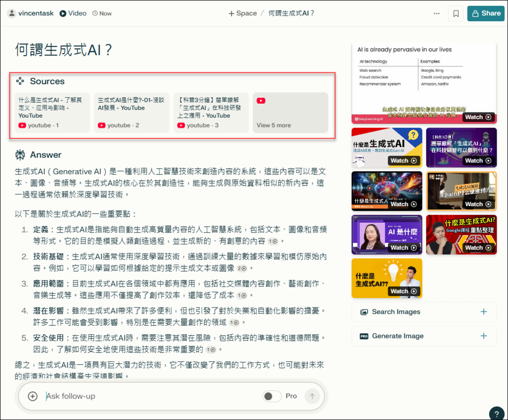The height and width of the screenshot is (420, 508).
Task: Open citation 2 after 技術基礎 item
Action: tap(242, 268)
